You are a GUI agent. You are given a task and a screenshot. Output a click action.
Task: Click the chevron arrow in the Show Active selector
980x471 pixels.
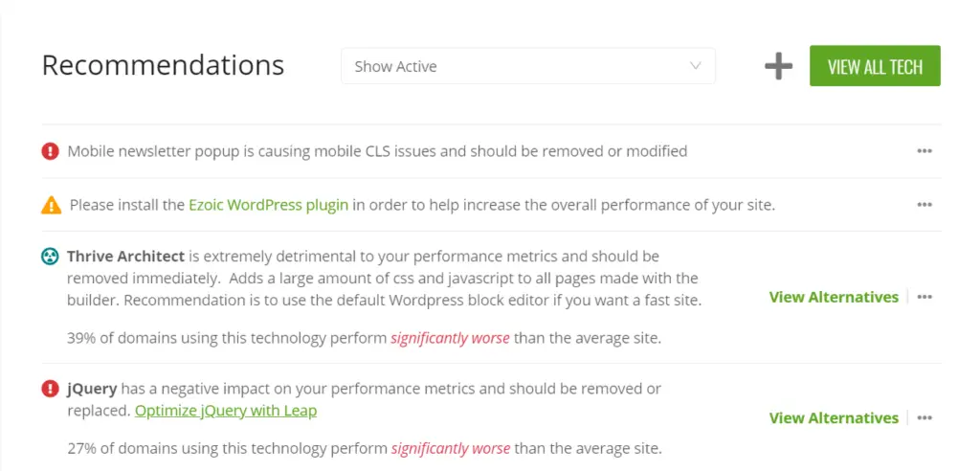coord(695,66)
